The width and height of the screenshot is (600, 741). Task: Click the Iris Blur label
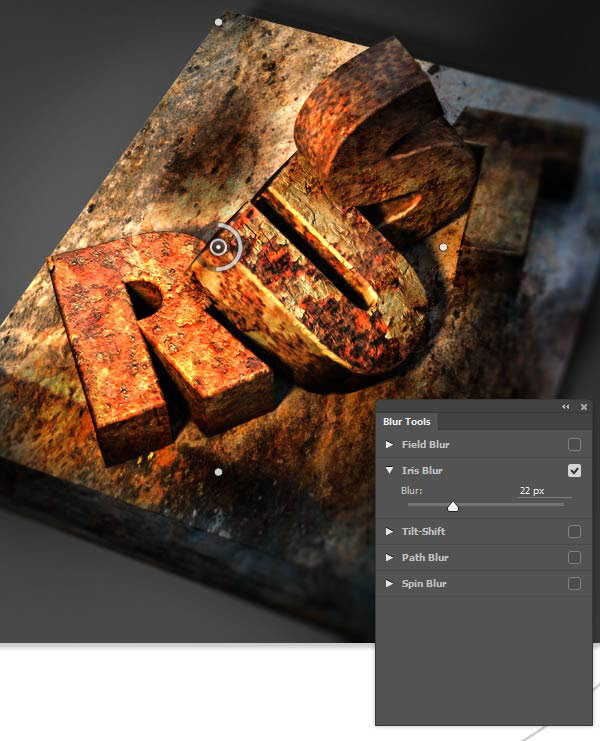(422, 470)
